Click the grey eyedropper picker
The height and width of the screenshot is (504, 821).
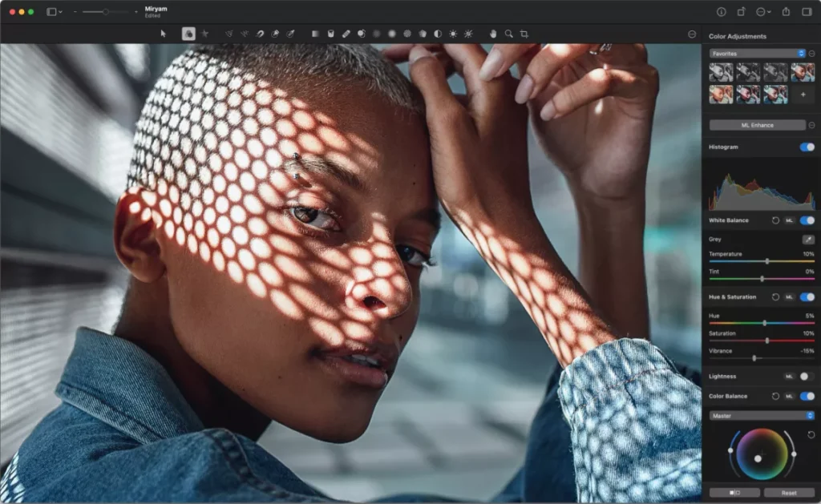(x=807, y=239)
